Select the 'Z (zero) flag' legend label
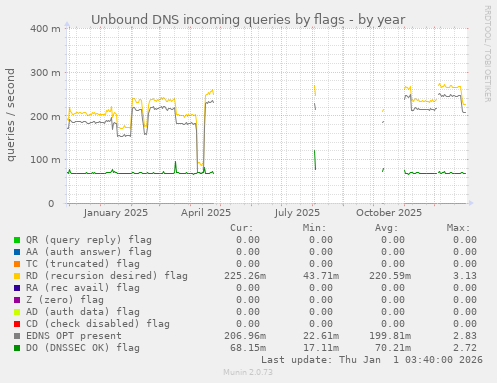 tap(65, 300)
